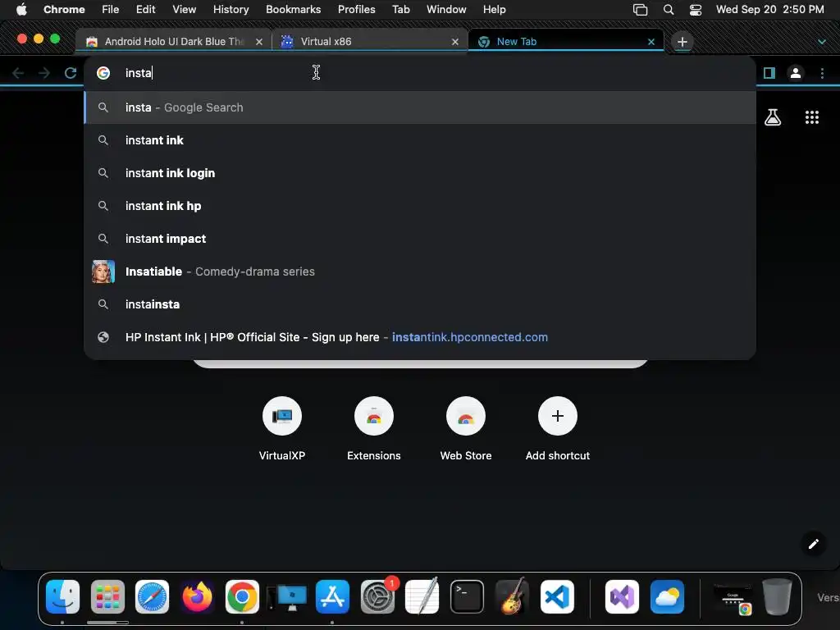Select the Insatiable Comedy-drama series suggestion
The image size is (840, 630).
(420, 272)
